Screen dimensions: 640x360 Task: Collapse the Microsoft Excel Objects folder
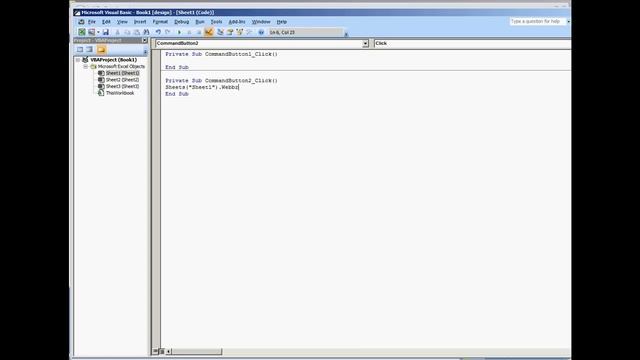[x=85, y=66]
